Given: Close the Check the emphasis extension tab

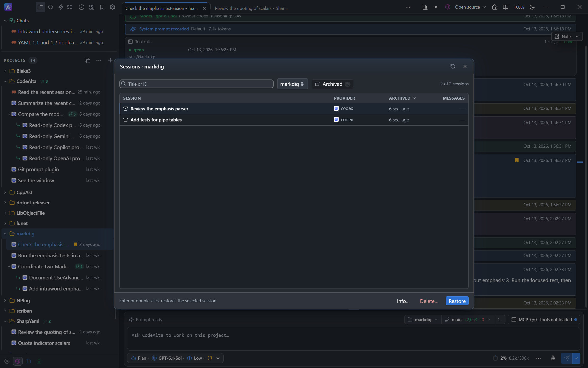Looking at the screenshot, I should [x=204, y=8].
